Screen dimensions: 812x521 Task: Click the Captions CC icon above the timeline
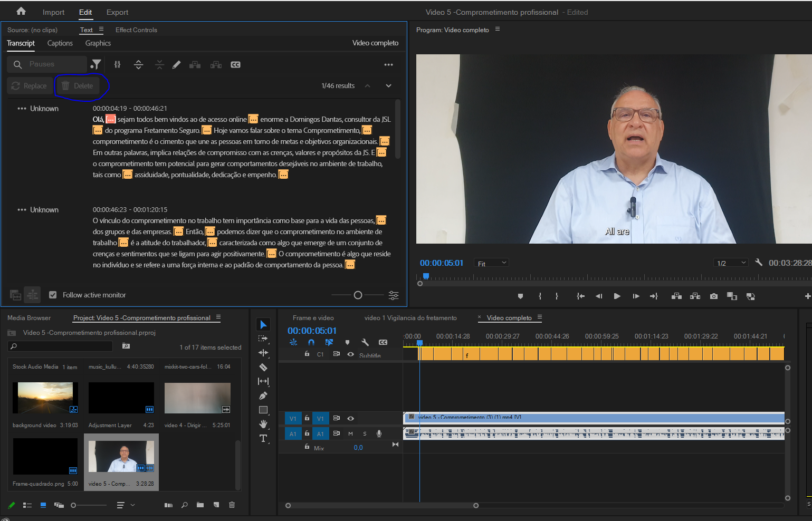click(383, 342)
